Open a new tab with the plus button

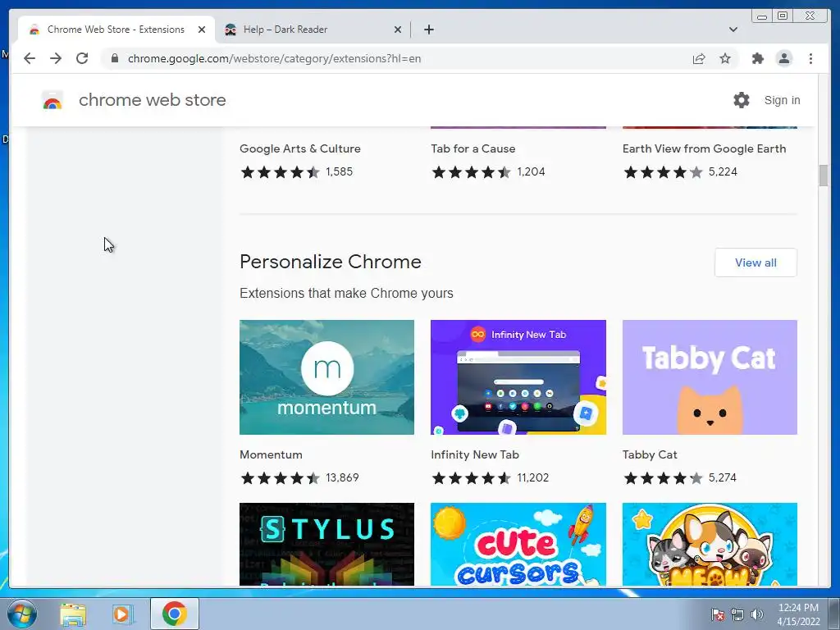click(x=428, y=30)
